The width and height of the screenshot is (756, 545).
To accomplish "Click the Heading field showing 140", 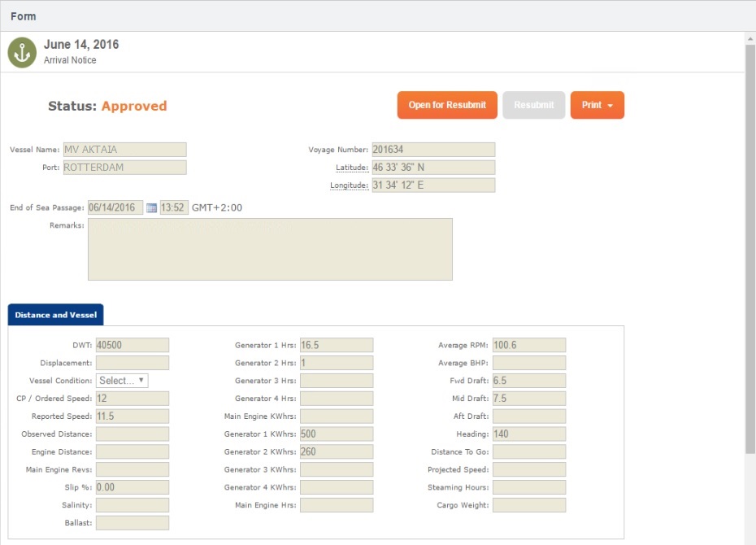I will [x=528, y=434].
